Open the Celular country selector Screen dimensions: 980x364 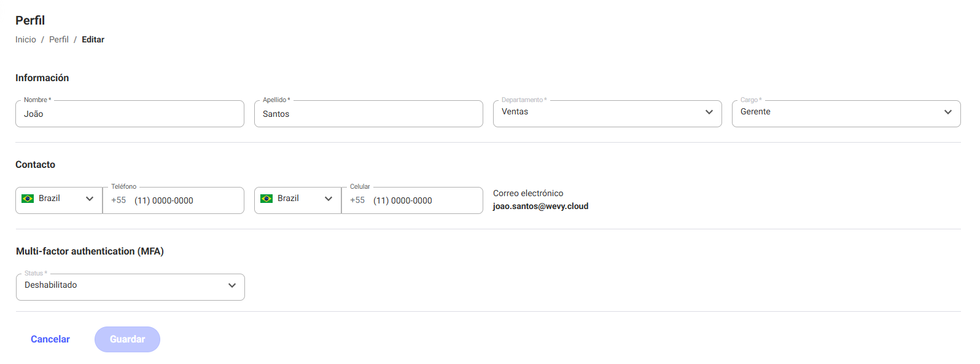298,200
